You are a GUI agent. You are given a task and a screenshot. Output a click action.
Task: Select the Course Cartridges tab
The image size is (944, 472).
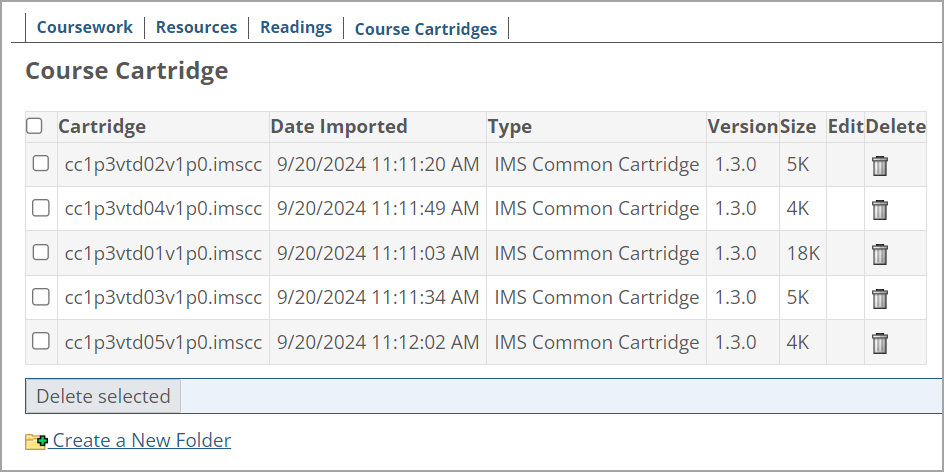[426, 29]
